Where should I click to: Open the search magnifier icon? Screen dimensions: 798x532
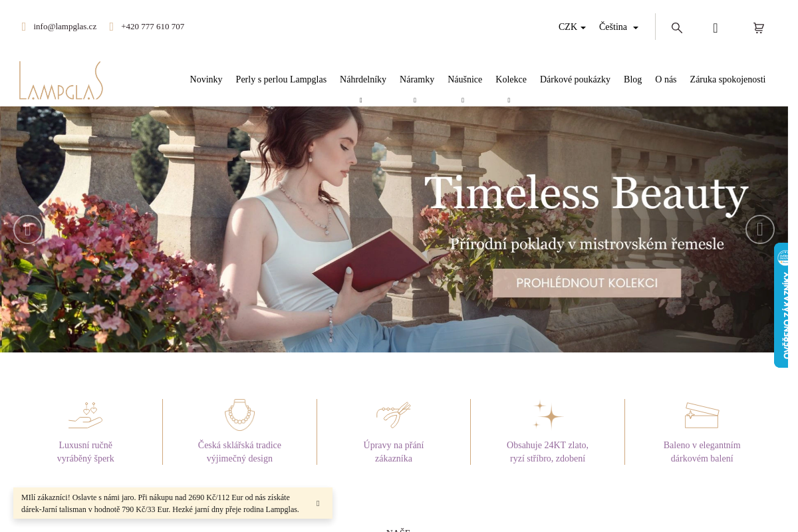coord(677,28)
